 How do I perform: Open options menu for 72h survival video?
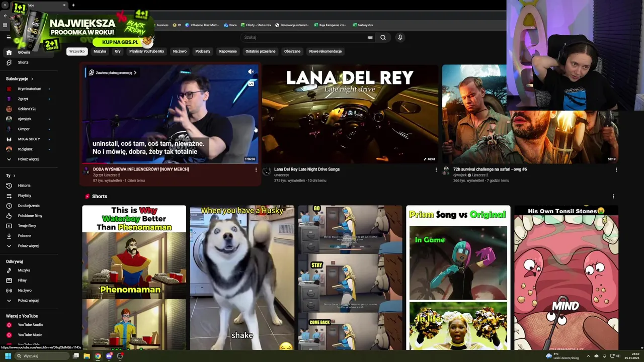(616, 169)
